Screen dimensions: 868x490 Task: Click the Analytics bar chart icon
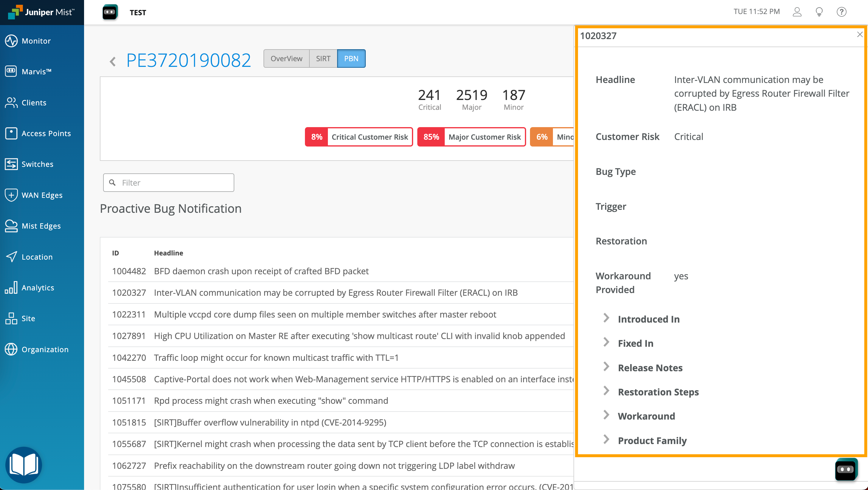tap(11, 287)
